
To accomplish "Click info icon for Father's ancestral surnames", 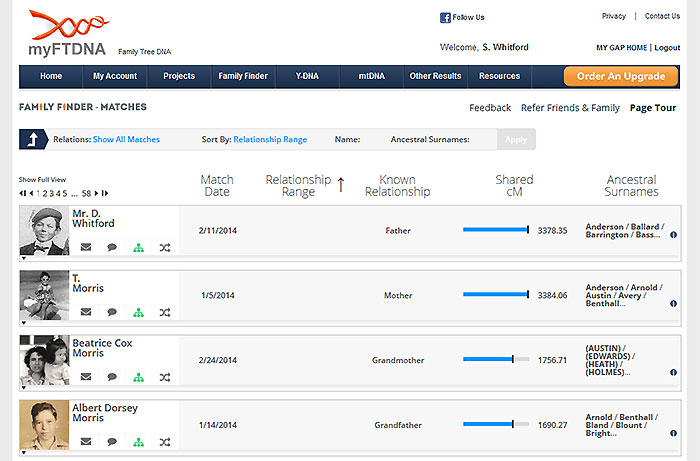I will pos(673,235).
